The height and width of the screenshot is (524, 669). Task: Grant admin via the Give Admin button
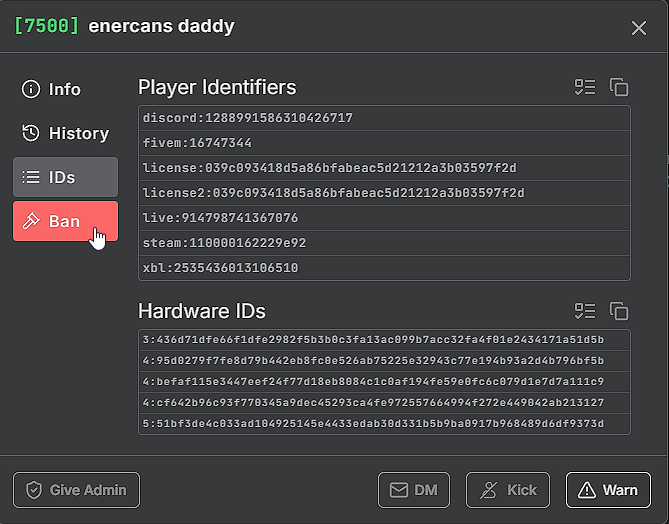click(76, 490)
